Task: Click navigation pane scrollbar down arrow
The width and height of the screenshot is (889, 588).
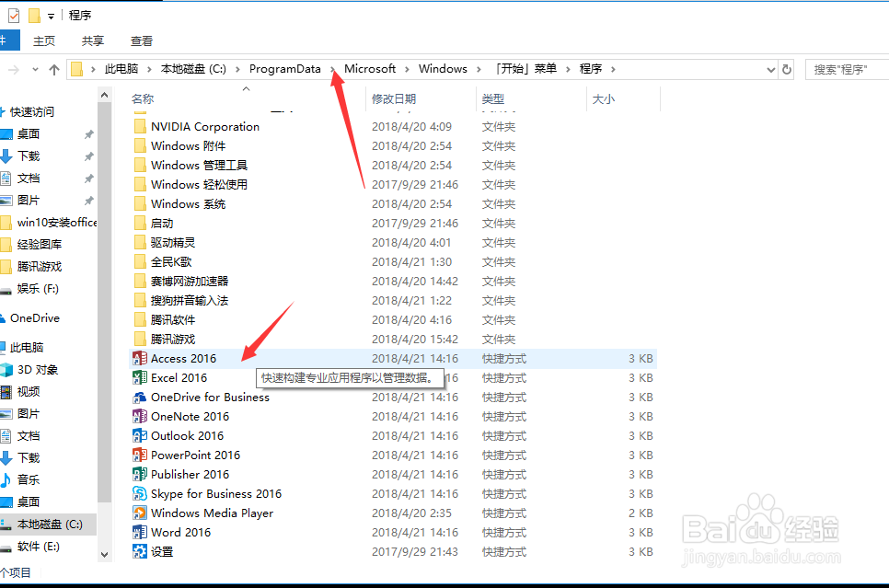Action: pyautogui.click(x=104, y=555)
